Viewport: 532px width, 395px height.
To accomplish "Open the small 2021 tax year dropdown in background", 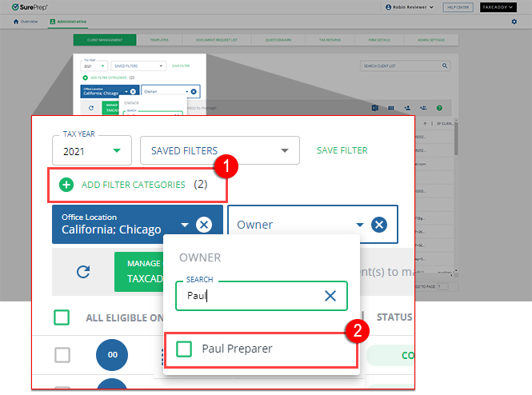I will (x=94, y=66).
